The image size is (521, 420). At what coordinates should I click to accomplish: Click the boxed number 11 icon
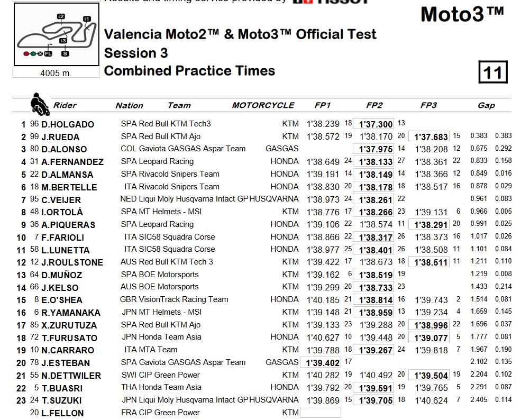pos(493,72)
